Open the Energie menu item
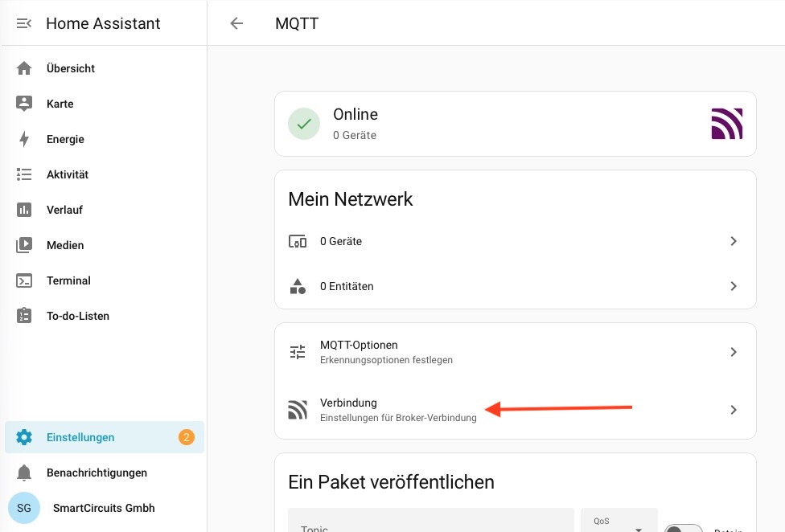This screenshot has height=532, width=785. coord(104,139)
